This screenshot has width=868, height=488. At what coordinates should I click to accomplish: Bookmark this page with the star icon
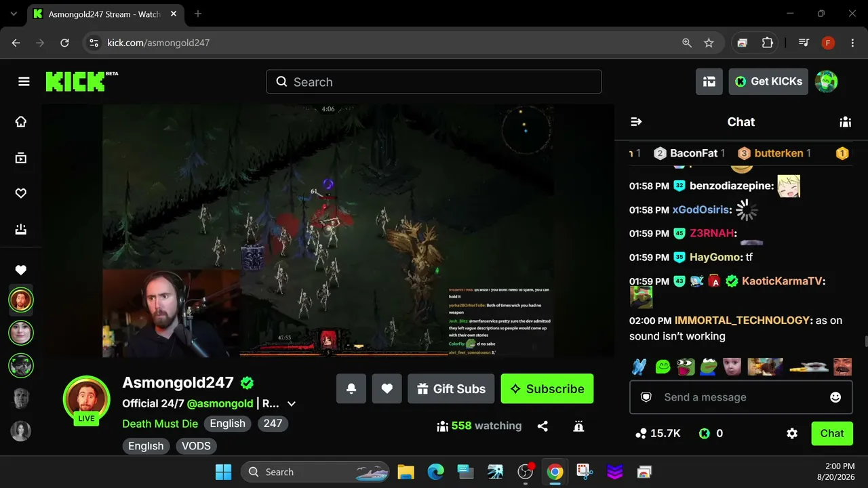point(709,43)
